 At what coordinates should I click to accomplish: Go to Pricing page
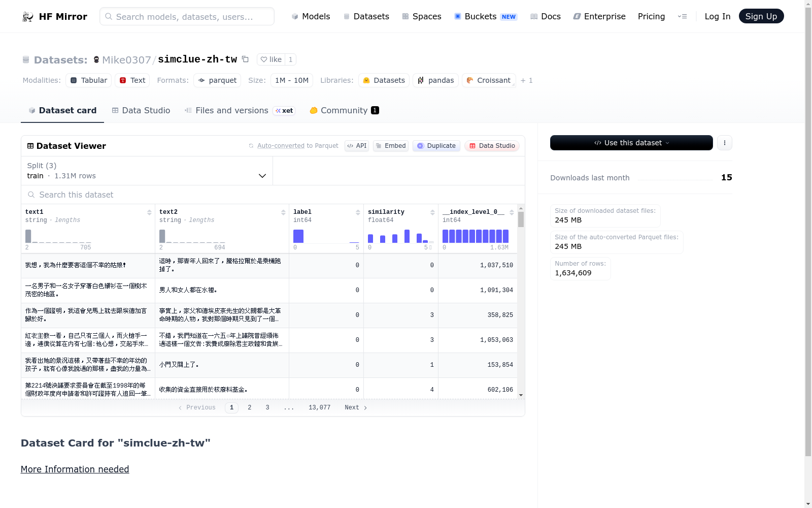(651, 16)
